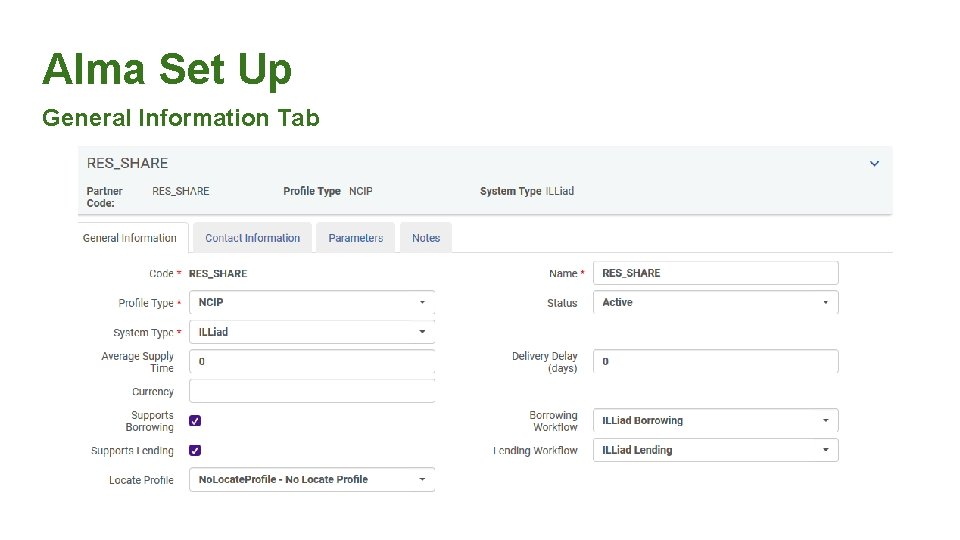
Task: Click the System Type ILLiad header value
Action: tap(560, 191)
